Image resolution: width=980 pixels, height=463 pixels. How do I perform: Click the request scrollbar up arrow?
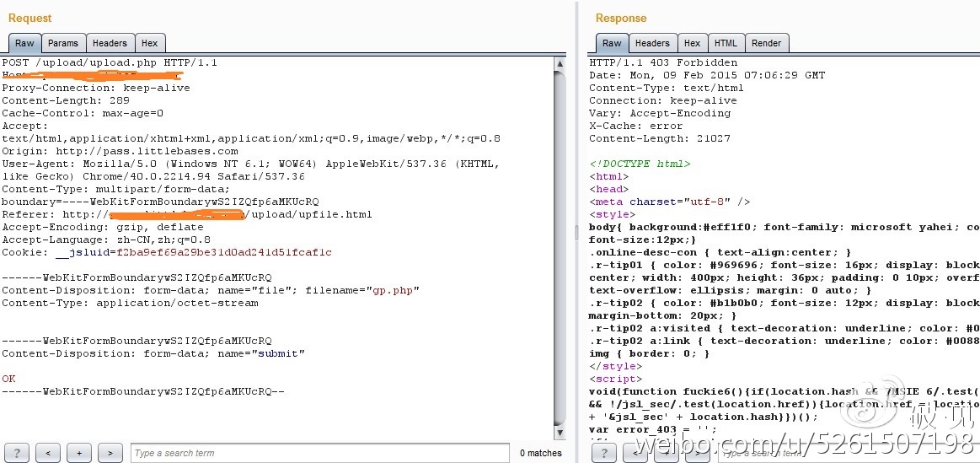560,63
